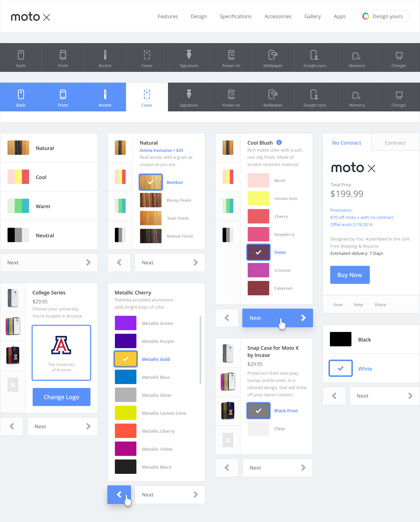Click the Share link
Image resolution: width=420 pixels, height=522 pixels.
tap(380, 305)
